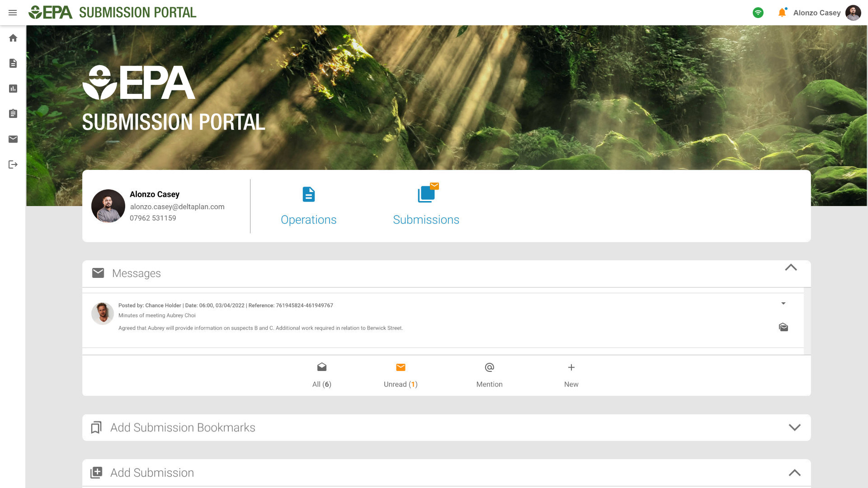
Task: Open the Operations section icon
Action: 308,194
